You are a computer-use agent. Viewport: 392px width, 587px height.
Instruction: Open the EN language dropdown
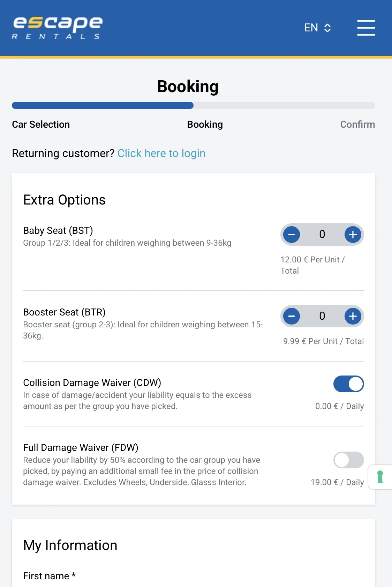click(x=317, y=28)
